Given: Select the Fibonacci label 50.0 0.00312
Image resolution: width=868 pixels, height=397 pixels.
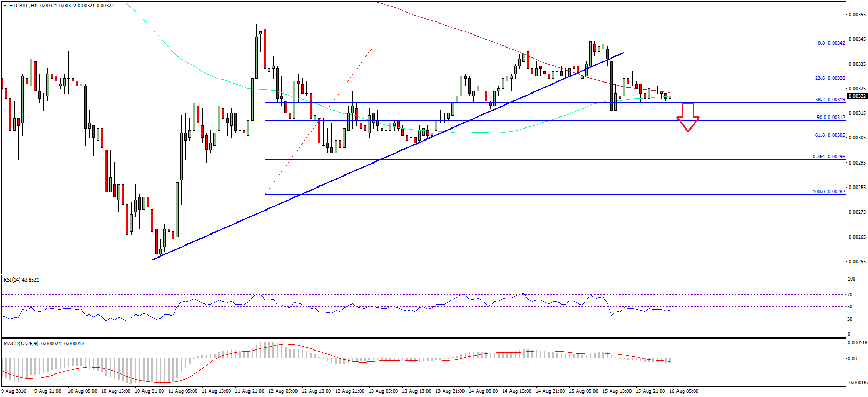Looking at the screenshot, I should 830,118.
